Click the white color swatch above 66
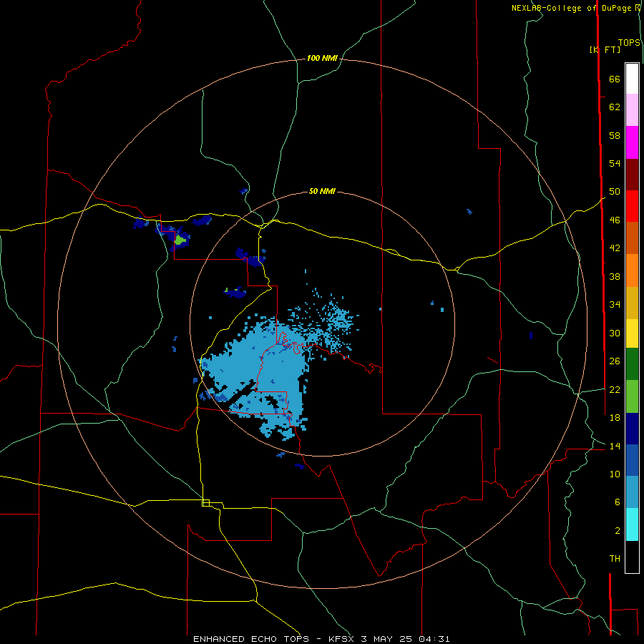 tap(632, 79)
